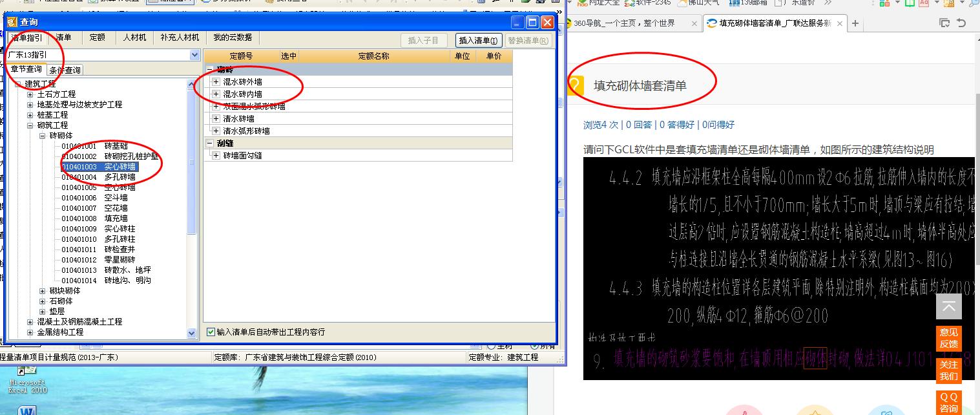Select 010401009 实心砖柱 item
The height and width of the screenshot is (415, 980).
(x=98, y=229)
